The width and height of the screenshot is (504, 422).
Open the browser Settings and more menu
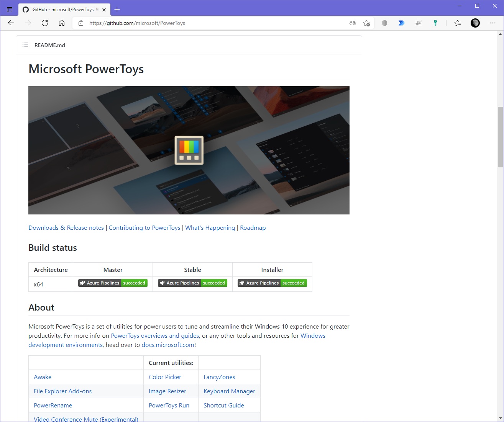click(x=493, y=23)
